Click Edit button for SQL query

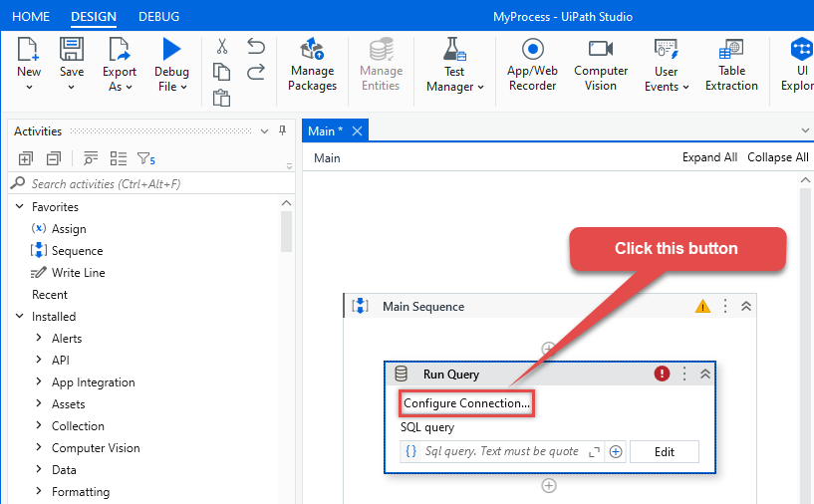pos(665,451)
